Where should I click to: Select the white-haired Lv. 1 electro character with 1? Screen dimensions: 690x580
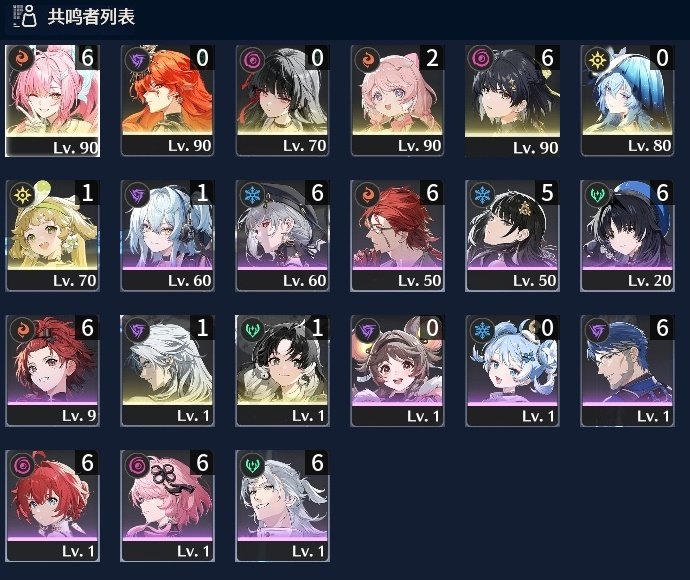coord(167,371)
